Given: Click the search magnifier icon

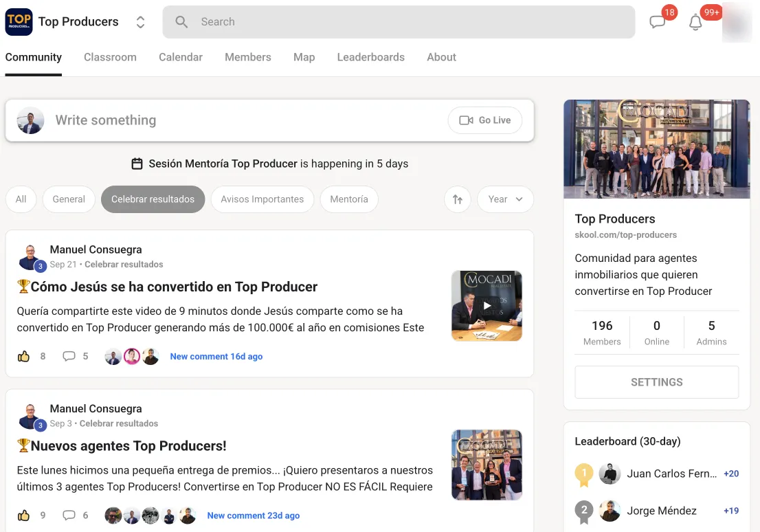Looking at the screenshot, I should 181,22.
